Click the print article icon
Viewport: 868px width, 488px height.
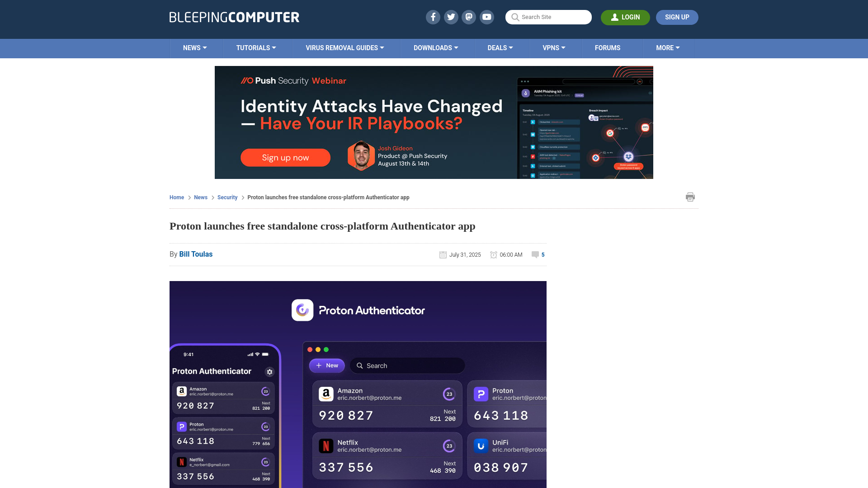coord(690,197)
